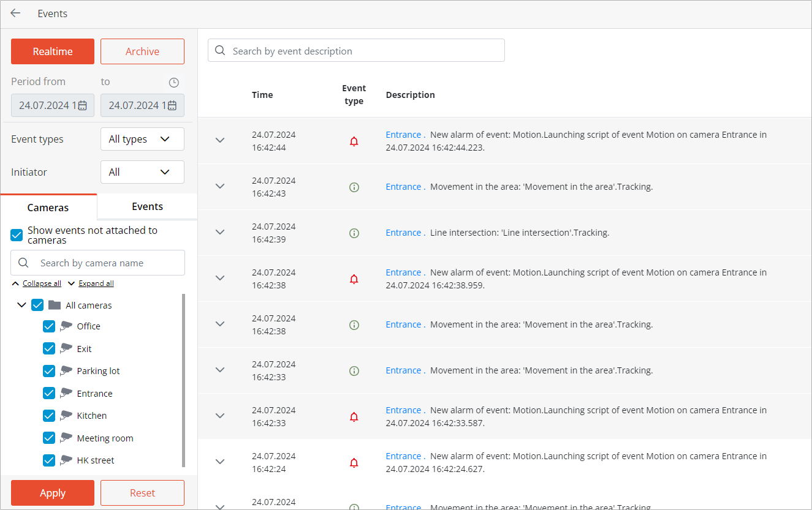Click camera icon next to Entrance
This screenshot has height=510, width=812.
66,393
